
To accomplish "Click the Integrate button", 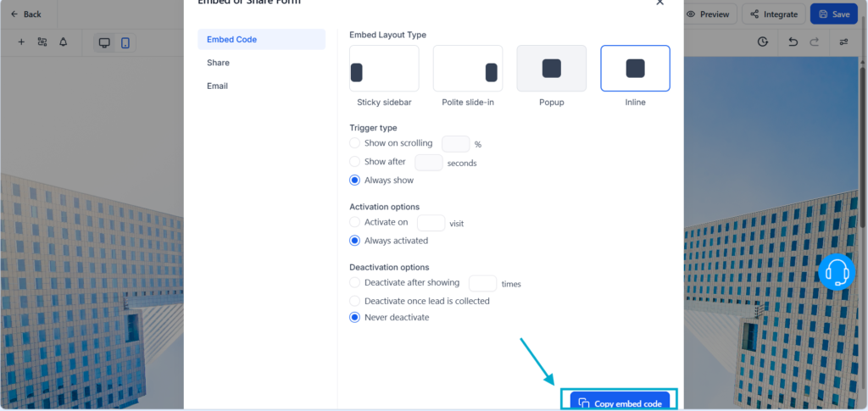I will pyautogui.click(x=774, y=14).
